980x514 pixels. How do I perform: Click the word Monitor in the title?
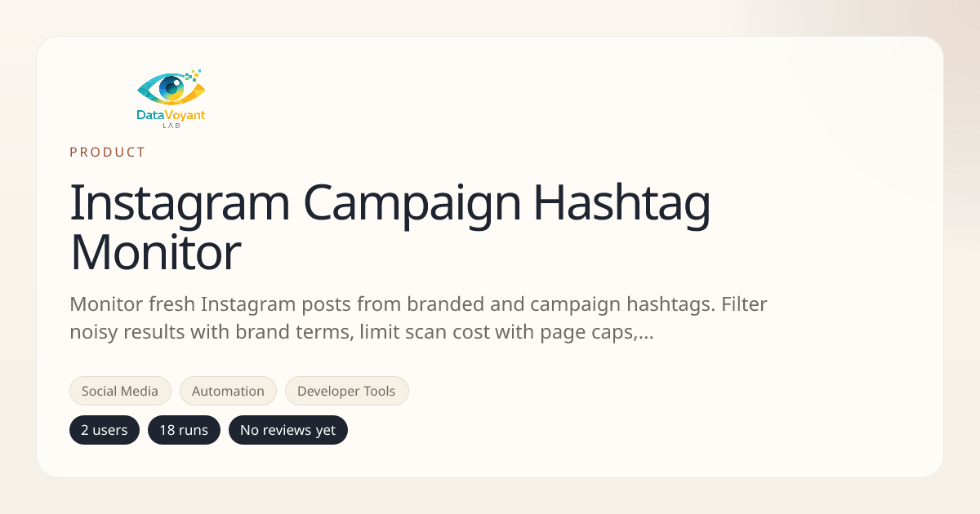(155, 252)
